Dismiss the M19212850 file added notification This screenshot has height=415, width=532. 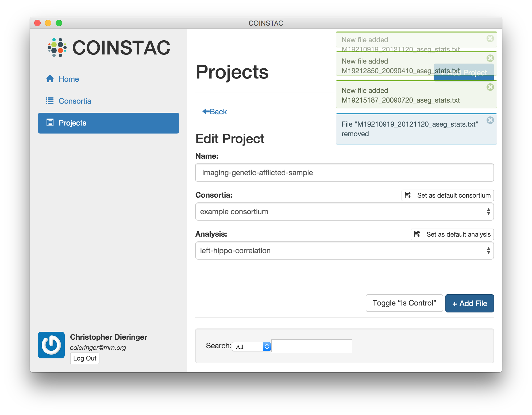tap(490, 58)
